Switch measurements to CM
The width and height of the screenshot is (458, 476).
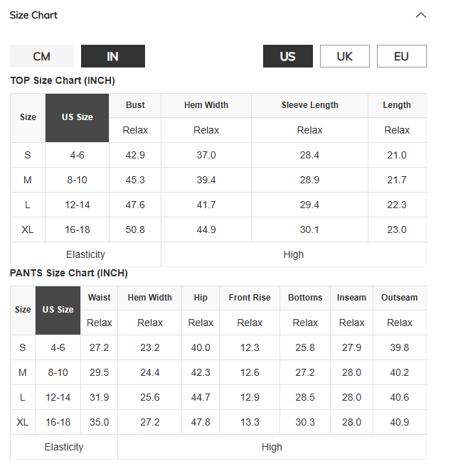[42, 56]
